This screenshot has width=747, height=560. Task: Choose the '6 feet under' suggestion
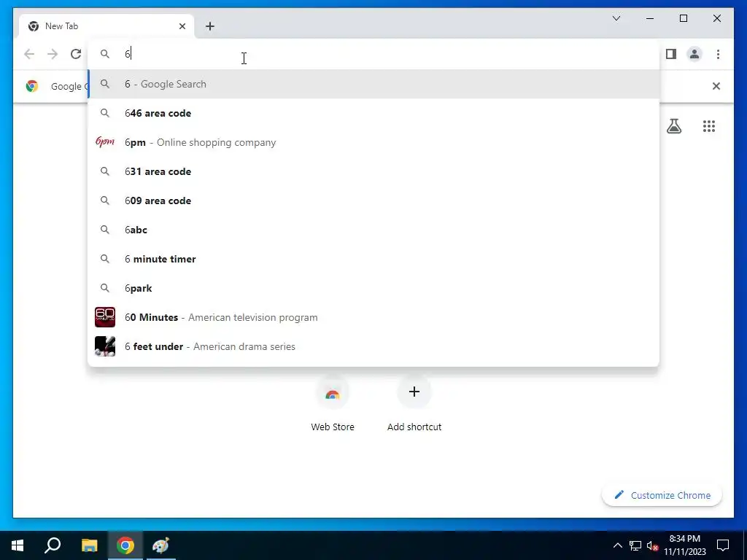click(x=373, y=346)
